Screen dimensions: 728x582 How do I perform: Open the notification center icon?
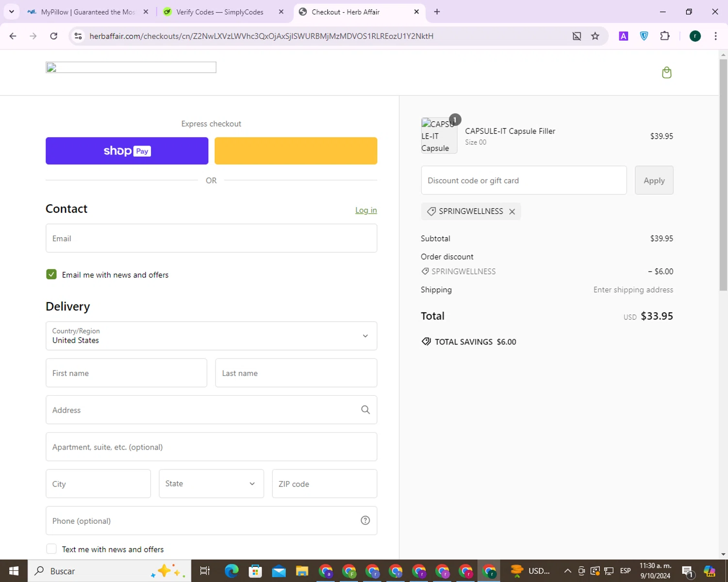[x=687, y=571]
